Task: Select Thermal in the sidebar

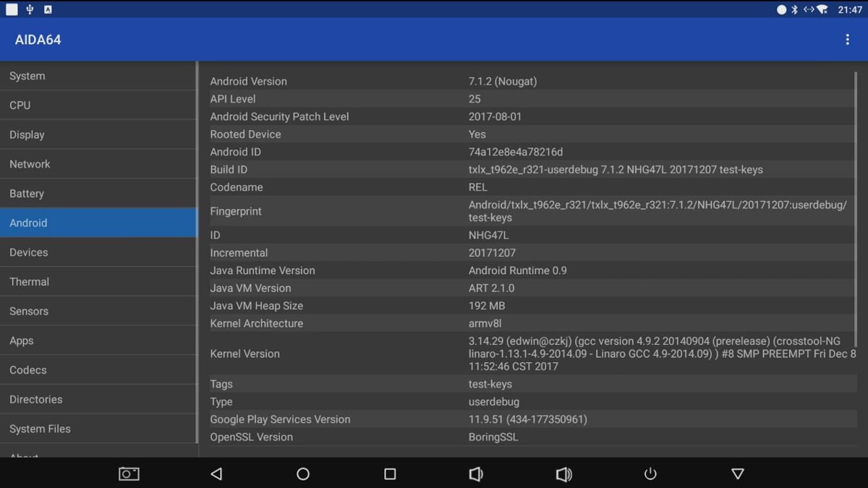Action: click(x=98, y=282)
